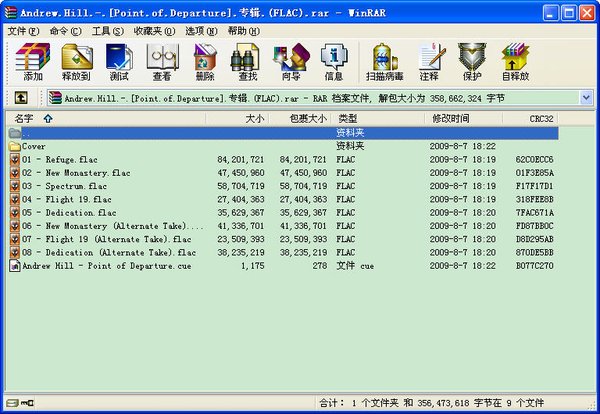
Task: Minimize the WinRAR window
Action: tap(550, 13)
